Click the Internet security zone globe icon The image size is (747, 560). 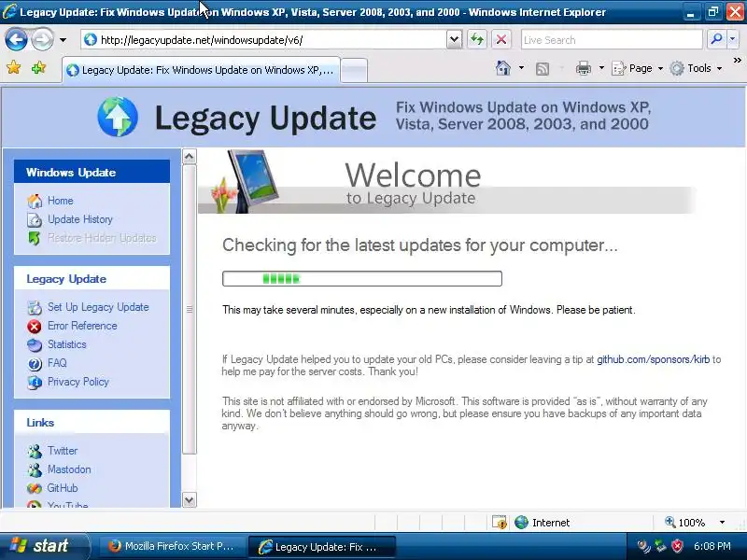tap(522, 523)
